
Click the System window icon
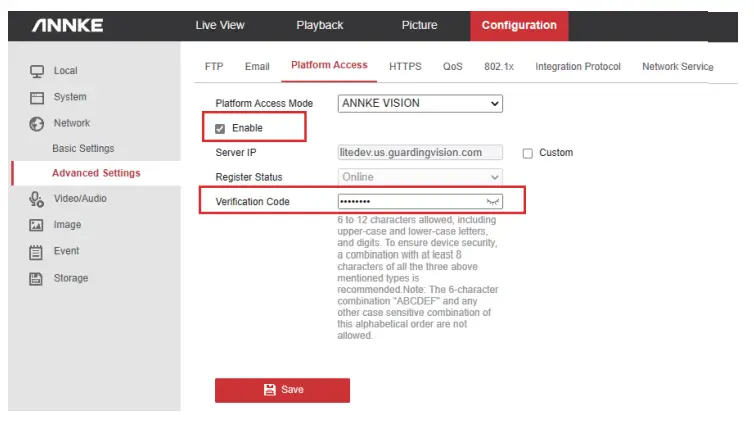click(37, 98)
